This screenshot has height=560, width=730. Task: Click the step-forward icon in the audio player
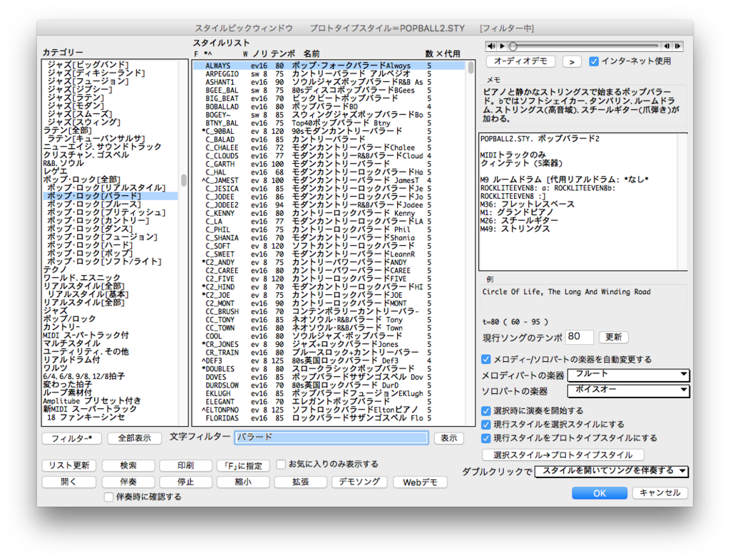(x=678, y=46)
